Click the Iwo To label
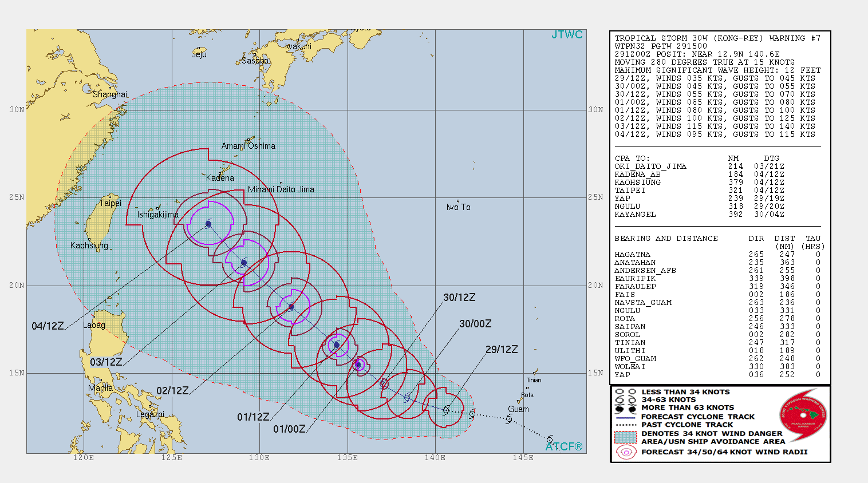Image resolution: width=868 pixels, height=483 pixels. click(x=459, y=207)
